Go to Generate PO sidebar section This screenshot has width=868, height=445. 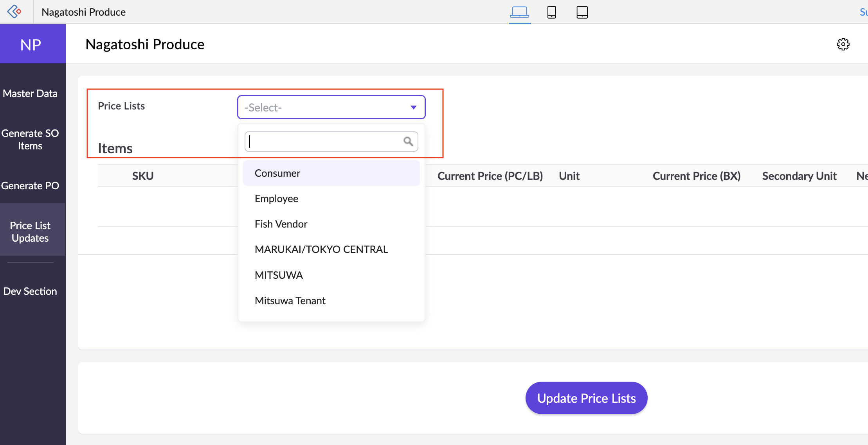click(x=30, y=186)
